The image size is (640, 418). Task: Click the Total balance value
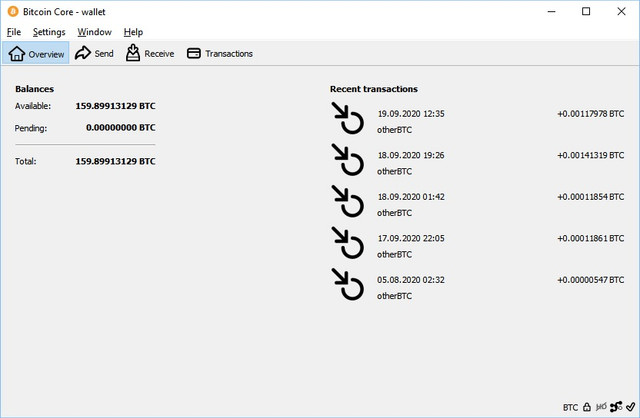116,161
